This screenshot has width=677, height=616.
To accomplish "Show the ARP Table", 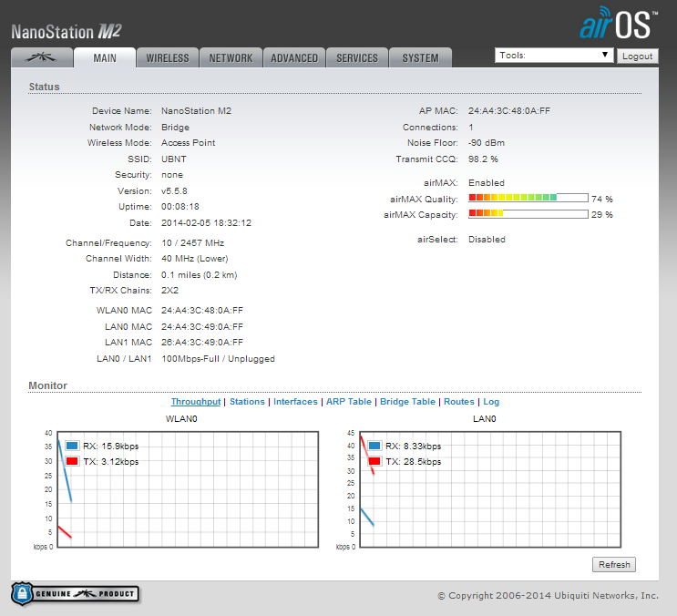I will 349,402.
